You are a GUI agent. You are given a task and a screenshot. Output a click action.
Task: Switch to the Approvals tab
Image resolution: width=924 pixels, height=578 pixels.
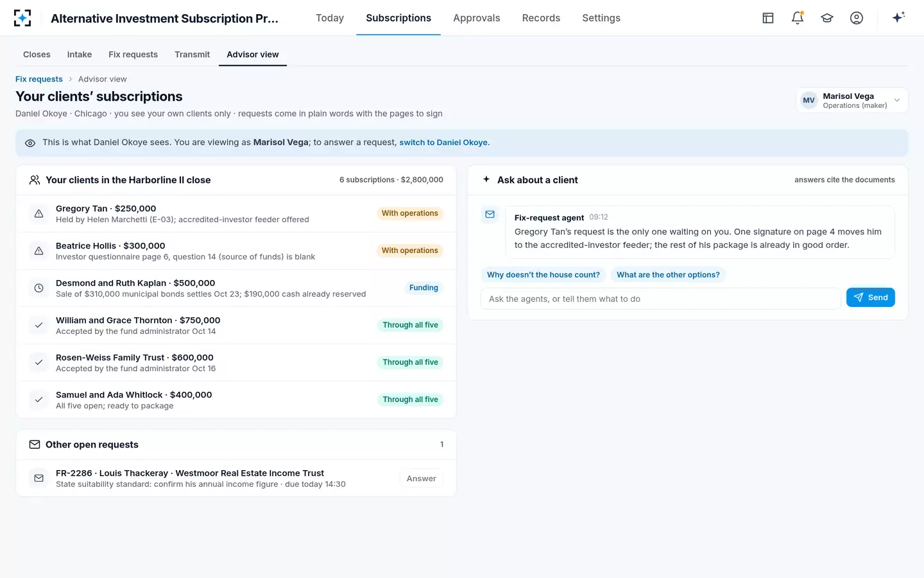[x=477, y=18]
